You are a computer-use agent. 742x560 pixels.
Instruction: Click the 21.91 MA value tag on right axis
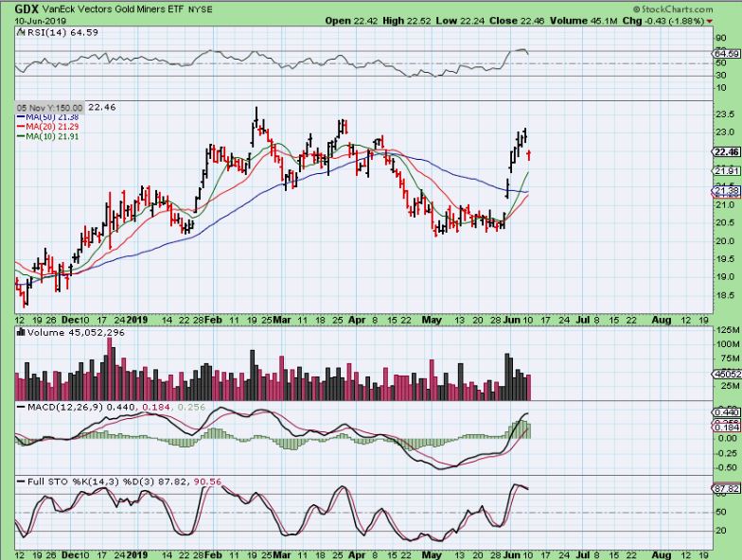(727, 171)
